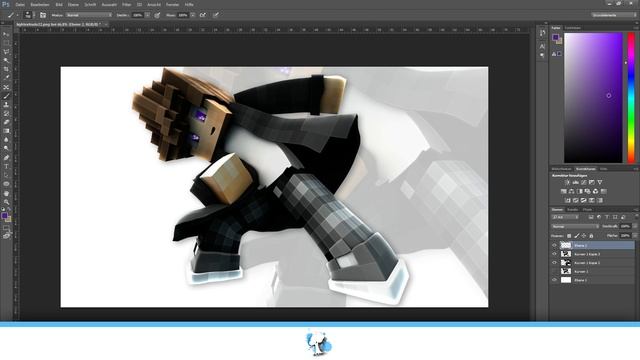Select the Clone Stamp tool
640x360 pixels.
click(6, 104)
